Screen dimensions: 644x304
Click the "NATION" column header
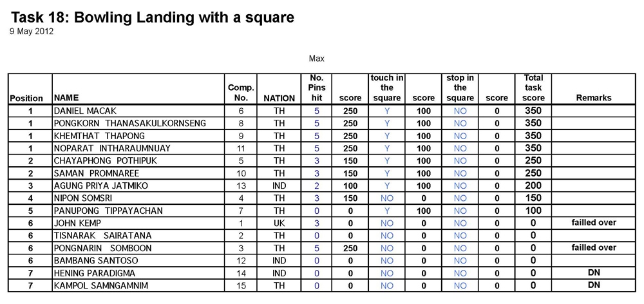coord(279,99)
